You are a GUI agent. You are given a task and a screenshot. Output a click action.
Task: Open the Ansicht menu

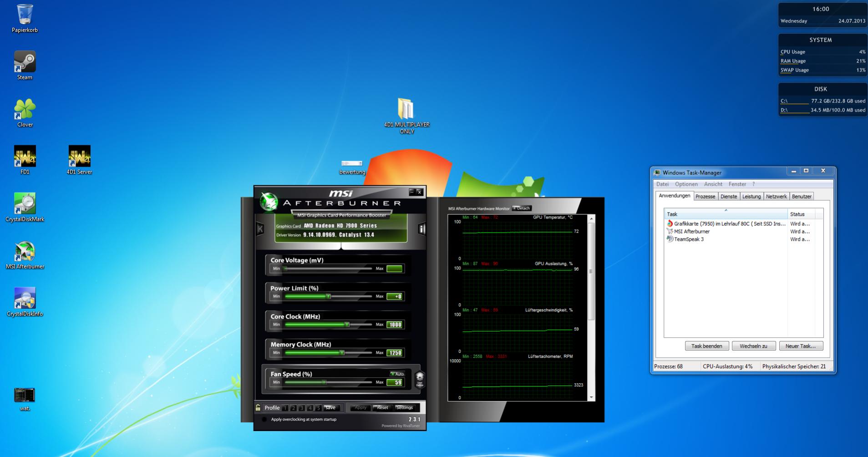pyautogui.click(x=713, y=184)
